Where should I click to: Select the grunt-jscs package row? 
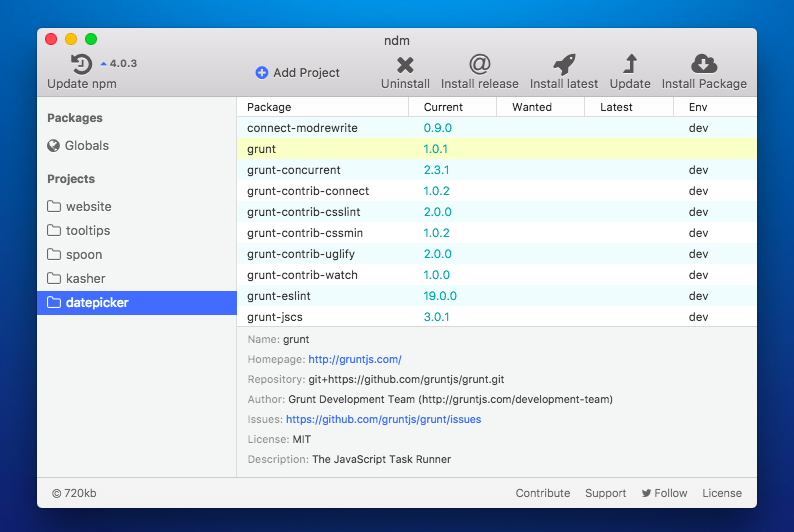(497, 317)
